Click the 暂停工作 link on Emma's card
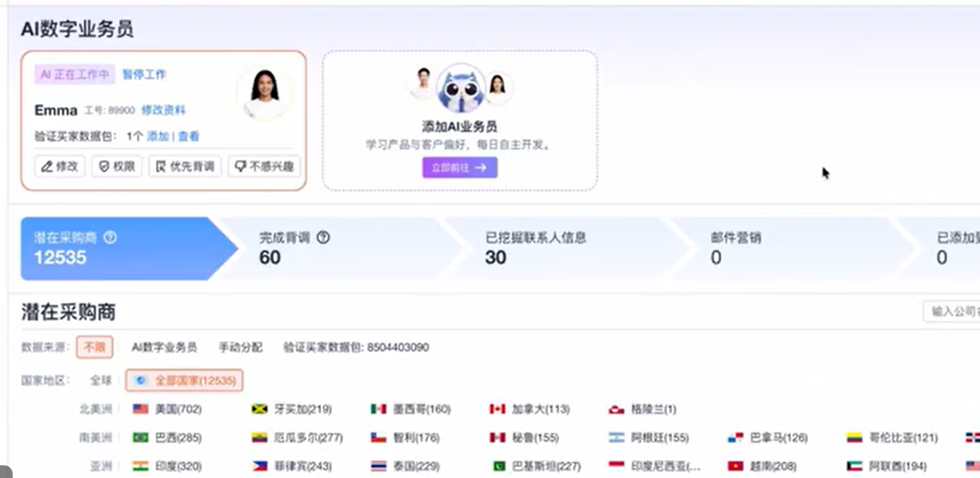The width and height of the screenshot is (980, 478). coord(144,74)
